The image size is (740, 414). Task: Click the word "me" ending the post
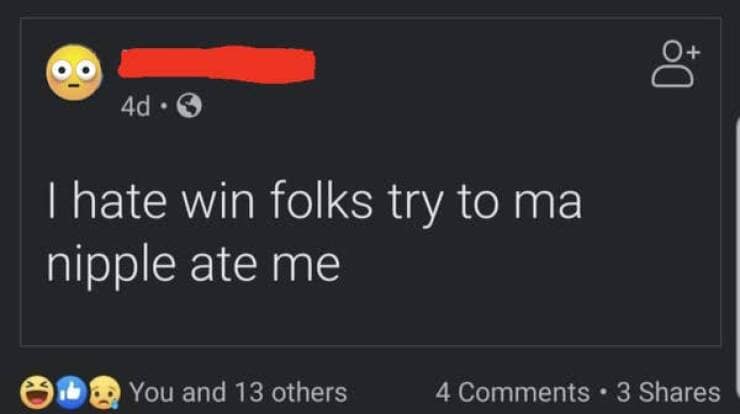click(307, 265)
